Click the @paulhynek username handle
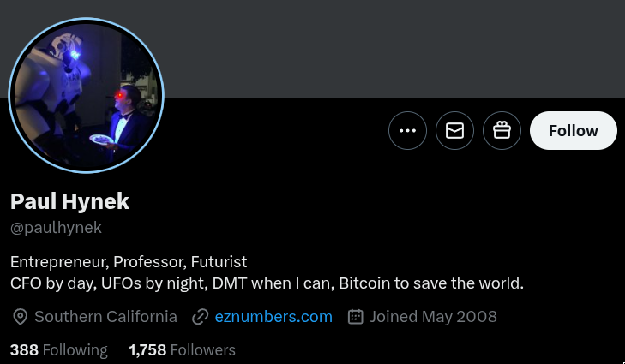 tap(56, 228)
